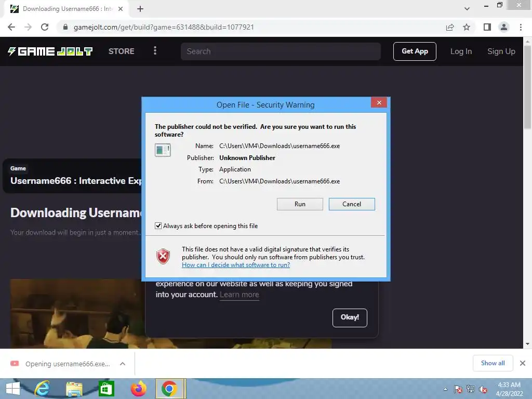
Task: Click the Run button in security warning
Action: pos(300,204)
